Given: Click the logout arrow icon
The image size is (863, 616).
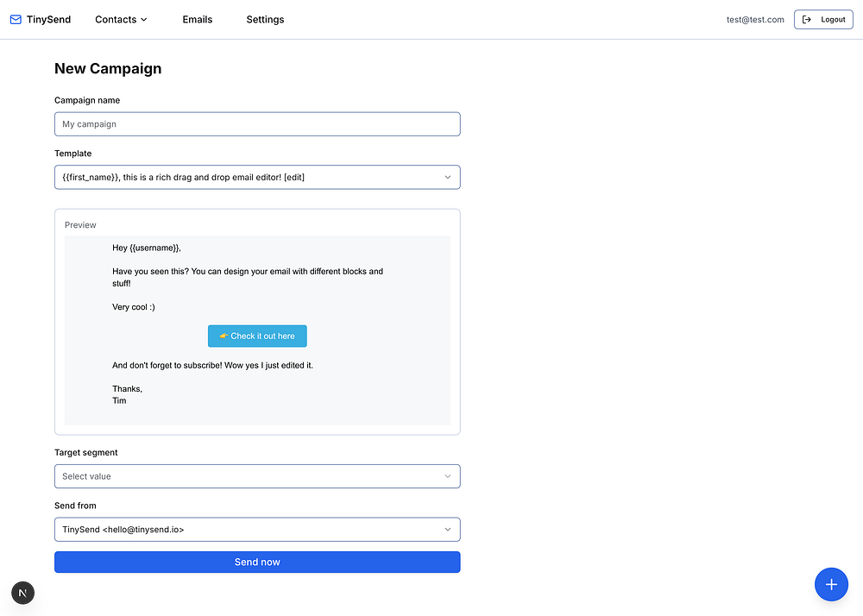Looking at the screenshot, I should coord(807,20).
